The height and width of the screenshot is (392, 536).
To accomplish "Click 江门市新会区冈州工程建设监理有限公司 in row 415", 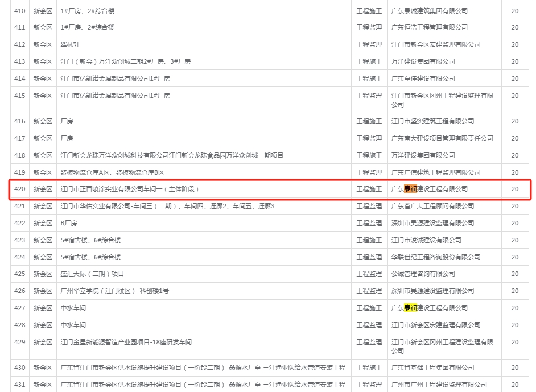I will [x=442, y=100].
